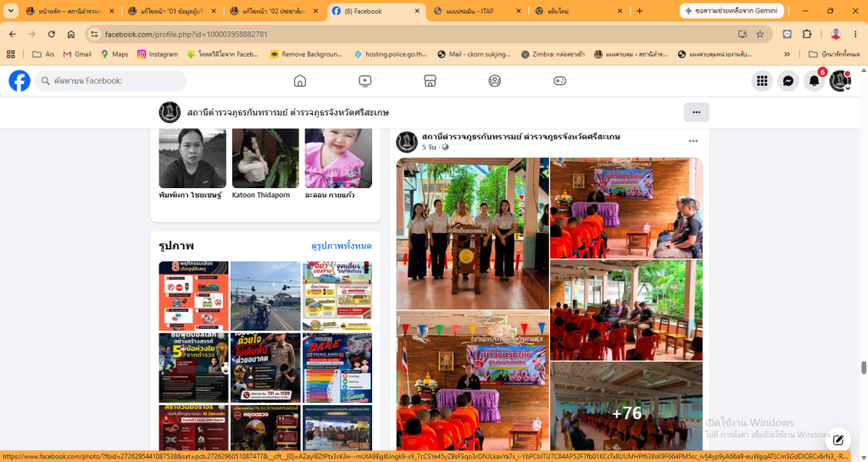This screenshot has height=462, width=868.
Task: Open Facebook Video (Watch) icon
Action: 364,81
